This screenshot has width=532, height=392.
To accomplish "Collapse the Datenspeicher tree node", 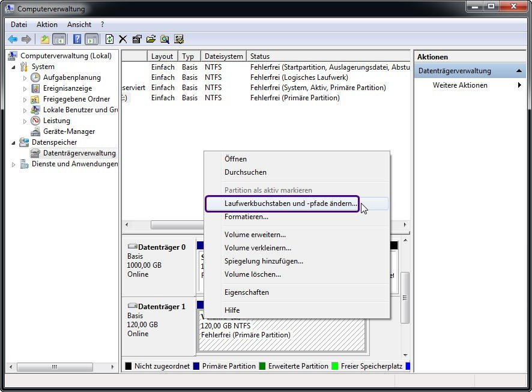I will [x=13, y=143].
